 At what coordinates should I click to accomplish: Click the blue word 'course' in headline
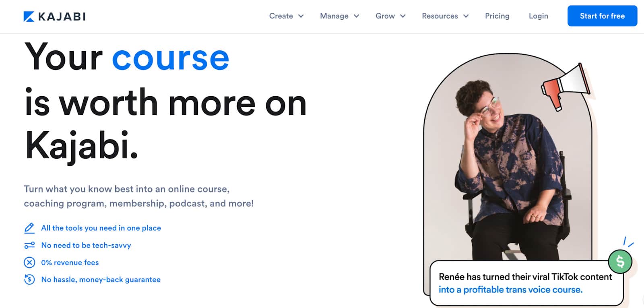pyautogui.click(x=171, y=58)
